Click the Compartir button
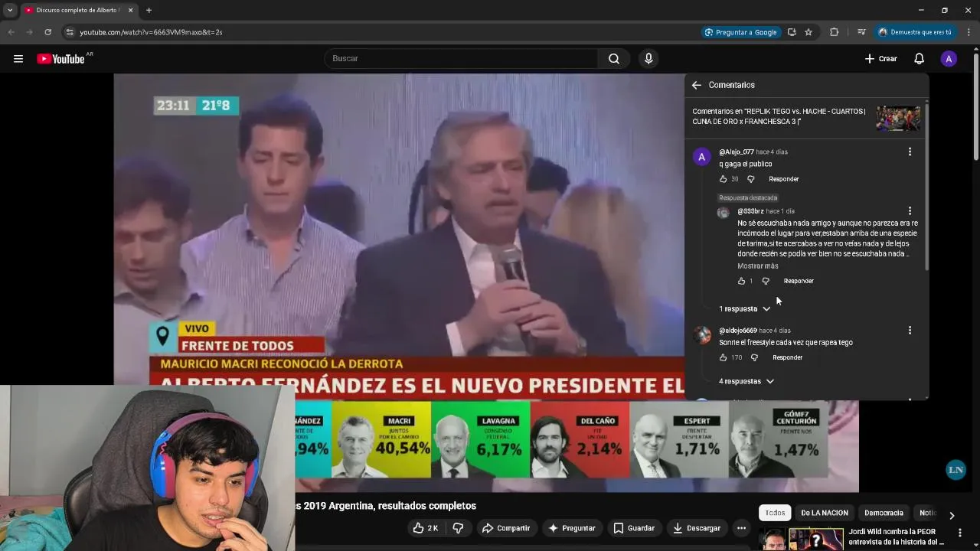 pos(505,528)
